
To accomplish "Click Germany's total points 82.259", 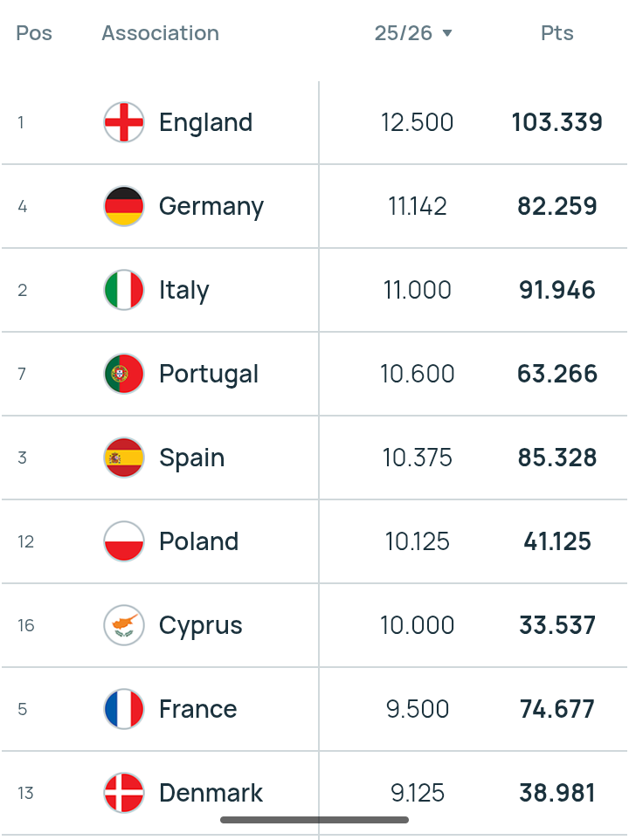I will 556,206.
